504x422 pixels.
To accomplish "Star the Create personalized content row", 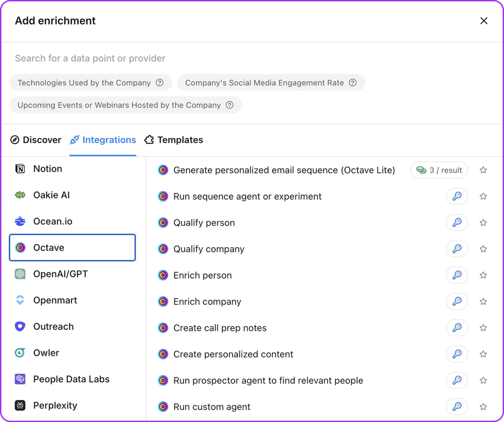I will pos(483,354).
